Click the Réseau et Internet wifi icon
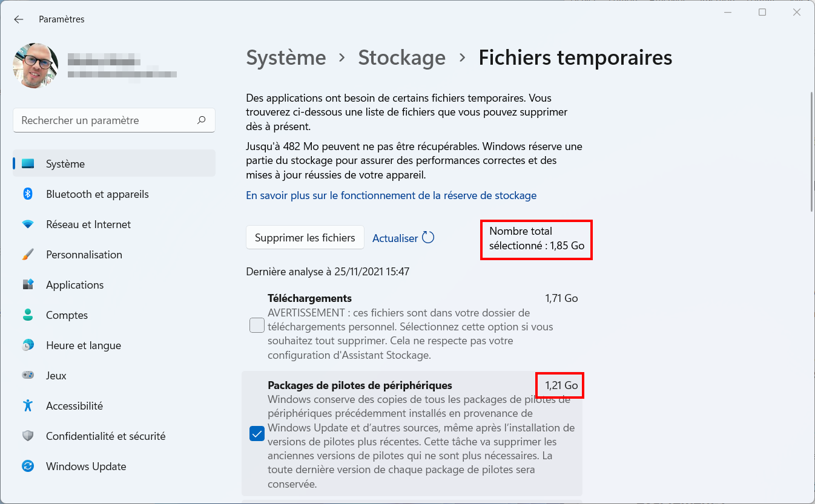 click(x=28, y=224)
